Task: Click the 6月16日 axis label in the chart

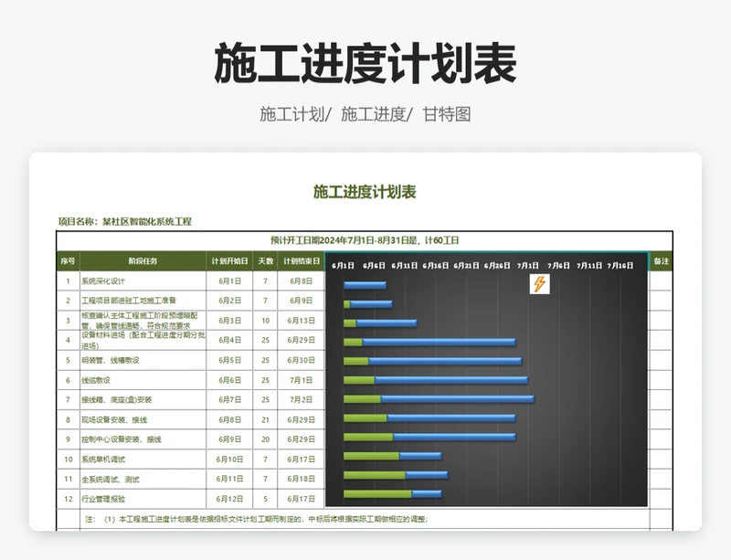Action: pos(436,266)
